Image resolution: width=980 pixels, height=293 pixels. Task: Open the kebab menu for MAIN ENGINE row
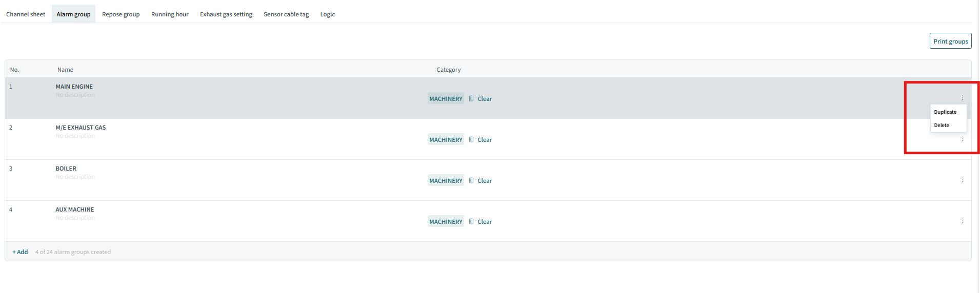[962, 97]
